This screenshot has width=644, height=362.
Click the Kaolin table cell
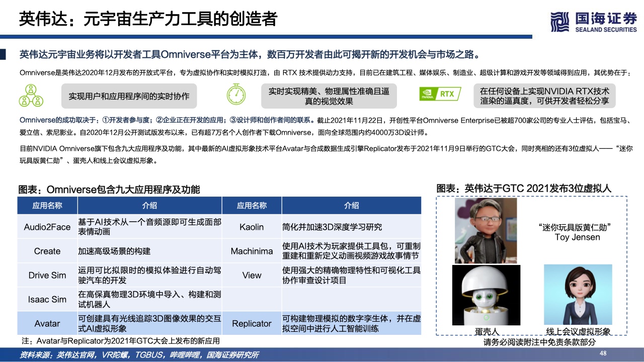pos(252,227)
